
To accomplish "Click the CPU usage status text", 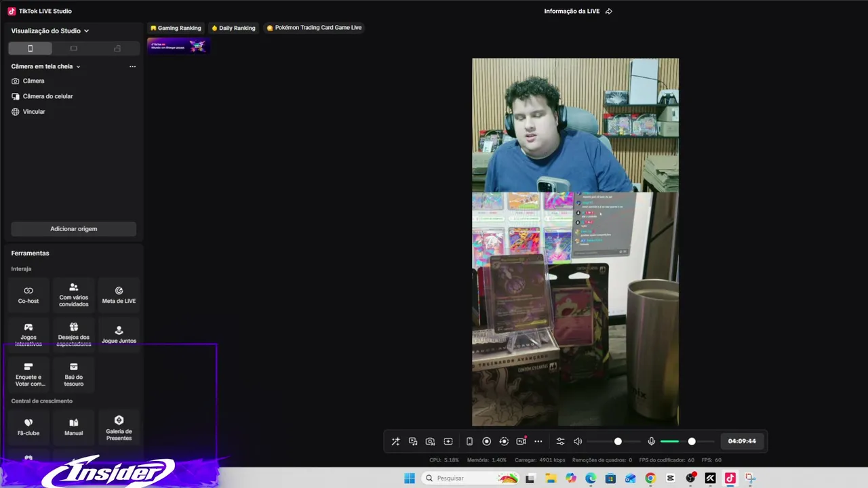I will [444, 460].
